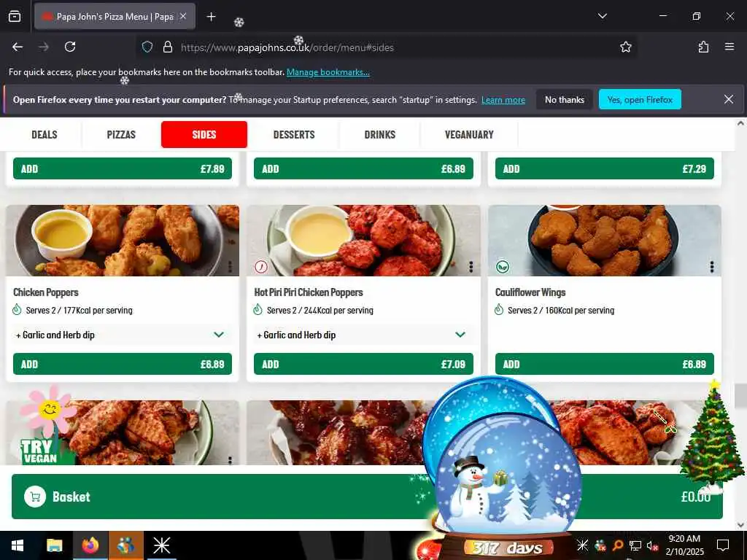List all tabs with dropdown arrow
This screenshot has height=560, width=747.
click(x=602, y=16)
